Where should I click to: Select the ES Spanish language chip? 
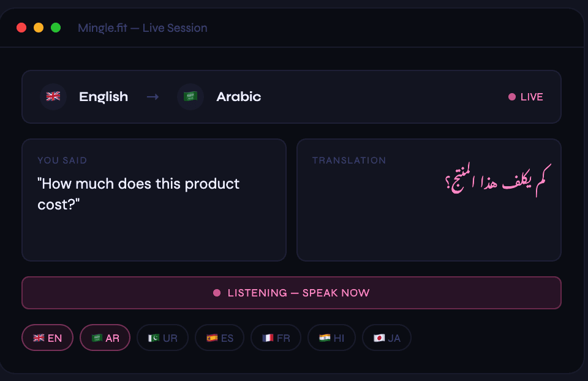[220, 338]
